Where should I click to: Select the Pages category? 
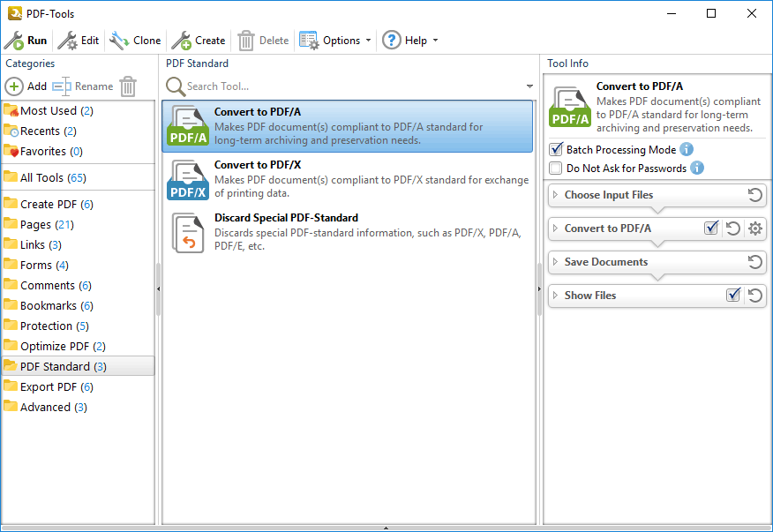click(x=78, y=224)
